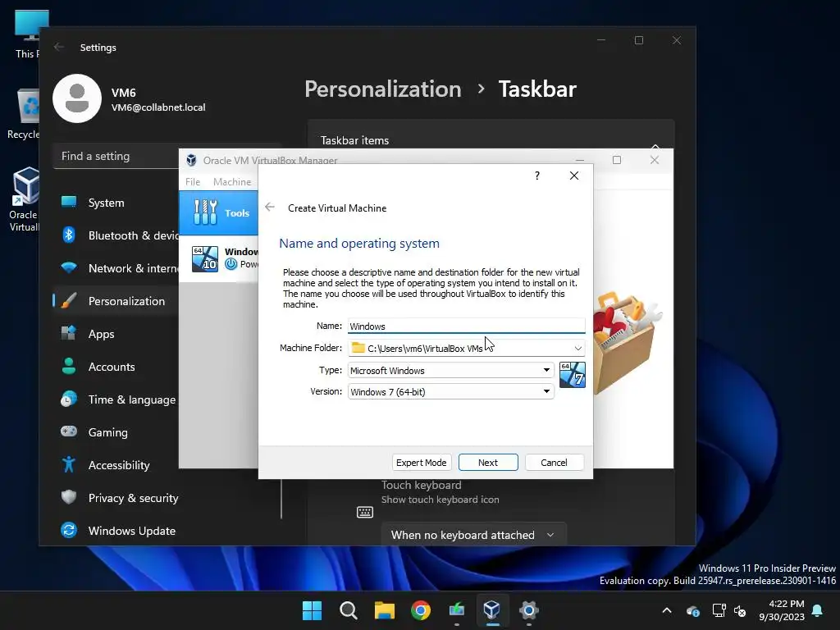
Task: Launch Google Chrome from the taskbar
Action: (421, 610)
